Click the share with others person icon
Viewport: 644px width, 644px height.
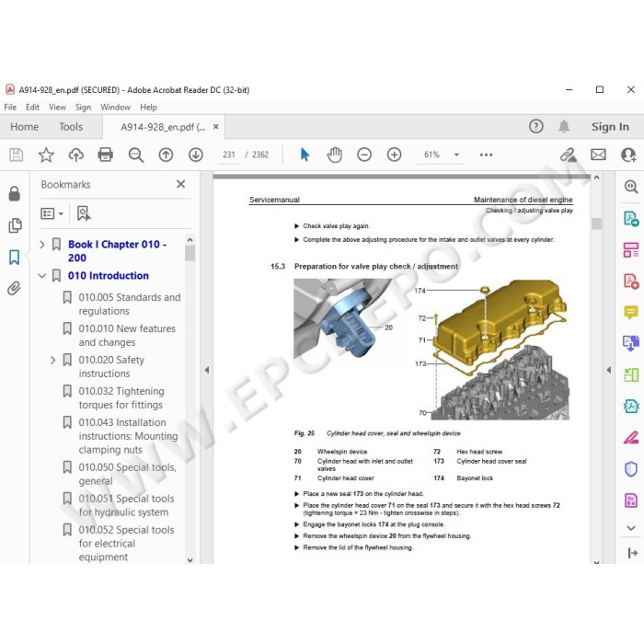(x=628, y=155)
